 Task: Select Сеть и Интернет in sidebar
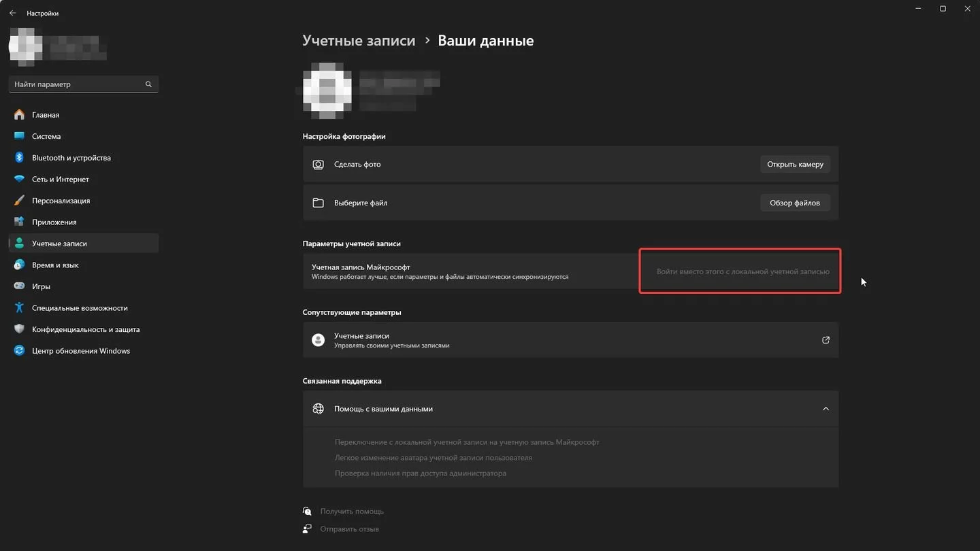pyautogui.click(x=83, y=179)
